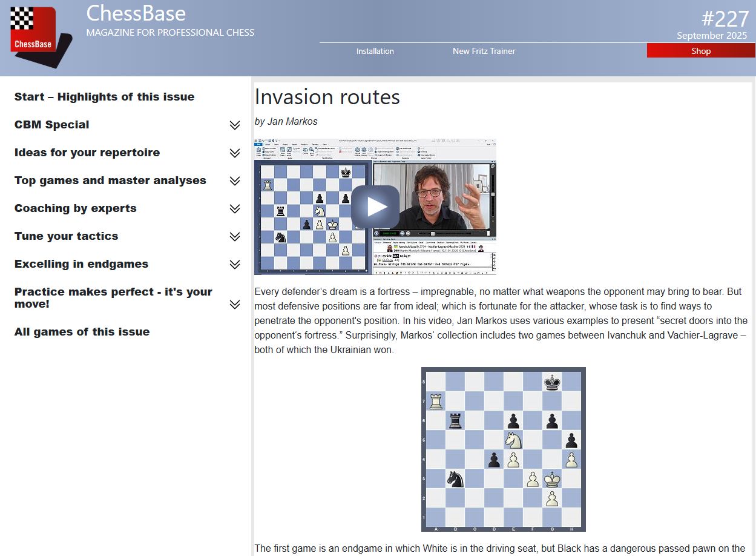The height and width of the screenshot is (556, 756).
Task: Click white knight on e5 in large diagram
Action: point(513,440)
